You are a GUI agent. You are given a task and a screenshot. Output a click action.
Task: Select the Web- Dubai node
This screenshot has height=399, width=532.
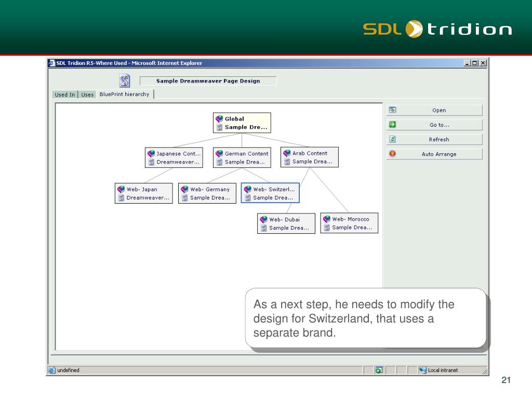pos(286,223)
